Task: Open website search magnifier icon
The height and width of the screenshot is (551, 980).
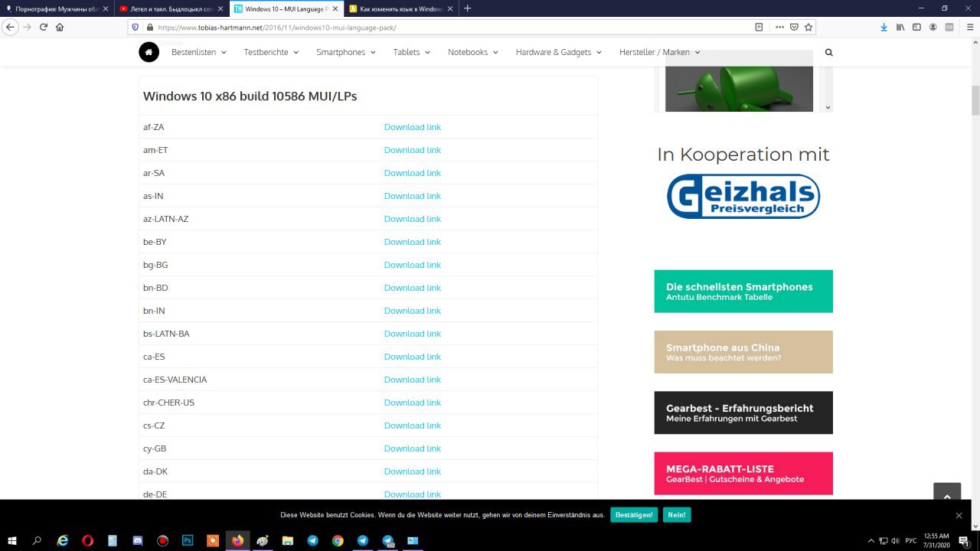Action: pos(828,52)
